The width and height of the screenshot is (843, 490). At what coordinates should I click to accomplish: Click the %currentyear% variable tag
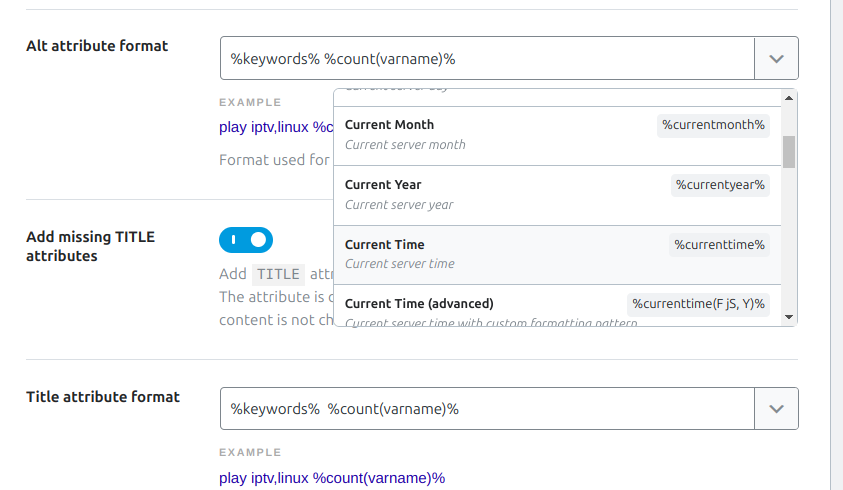[x=720, y=185]
